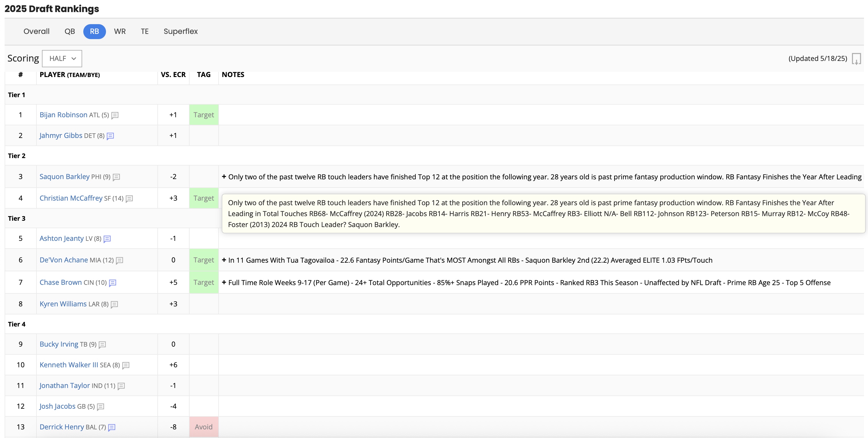868x438 pixels.
Task: Open De'Von Achane player link
Action: pos(64,260)
